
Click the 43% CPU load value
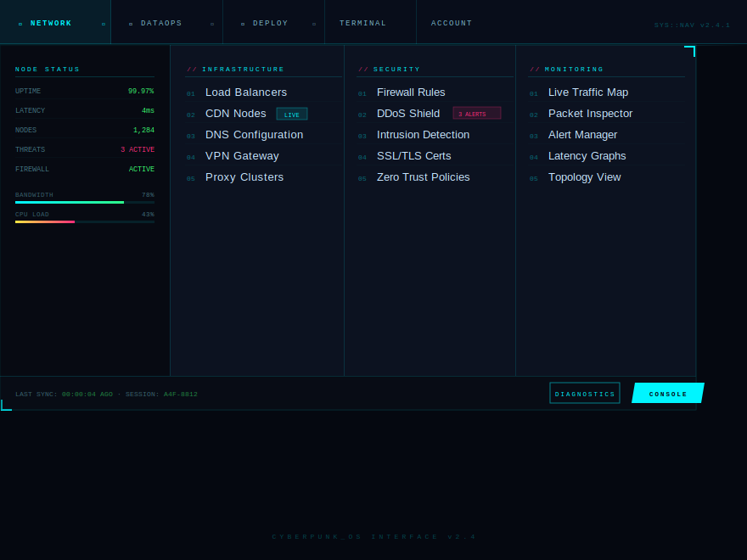point(149,215)
